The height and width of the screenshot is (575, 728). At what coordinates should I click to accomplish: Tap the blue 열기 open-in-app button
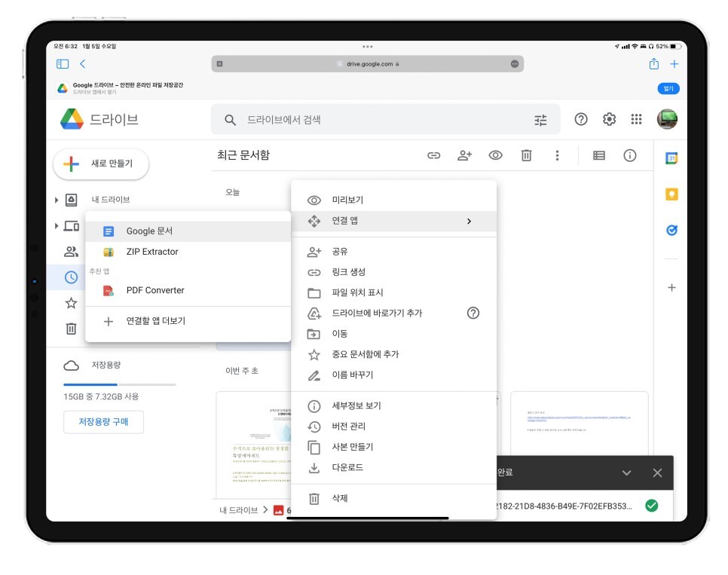[x=668, y=89]
